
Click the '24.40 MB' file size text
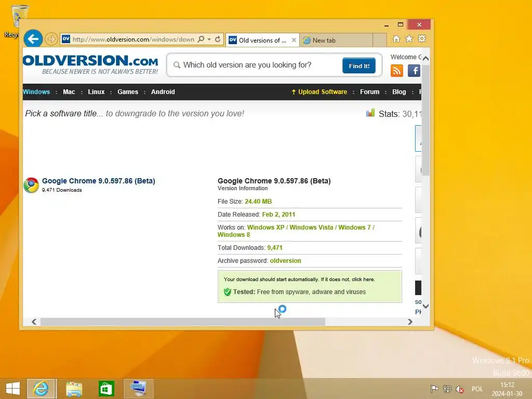[258, 202]
